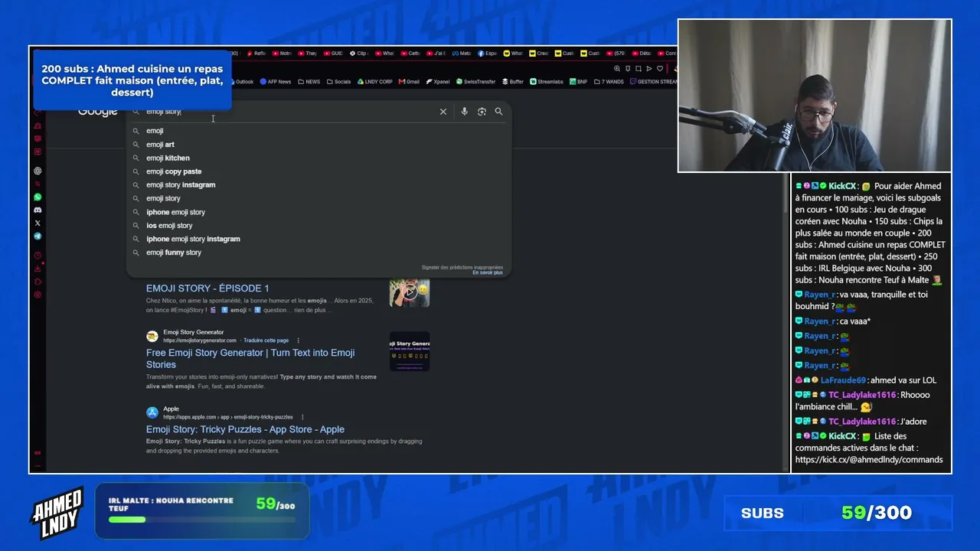Open Telegram from the browser sidebar
The image size is (980, 551).
tap(38, 236)
